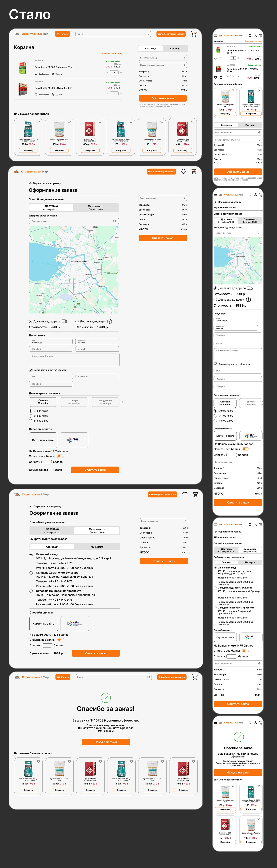Select Доставка до двери radio in desktop checkout

(x=77, y=321)
